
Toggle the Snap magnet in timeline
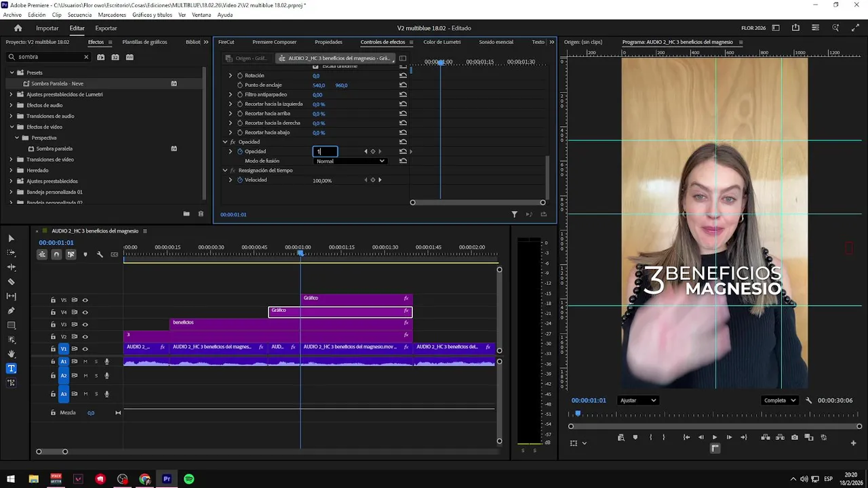click(x=56, y=255)
